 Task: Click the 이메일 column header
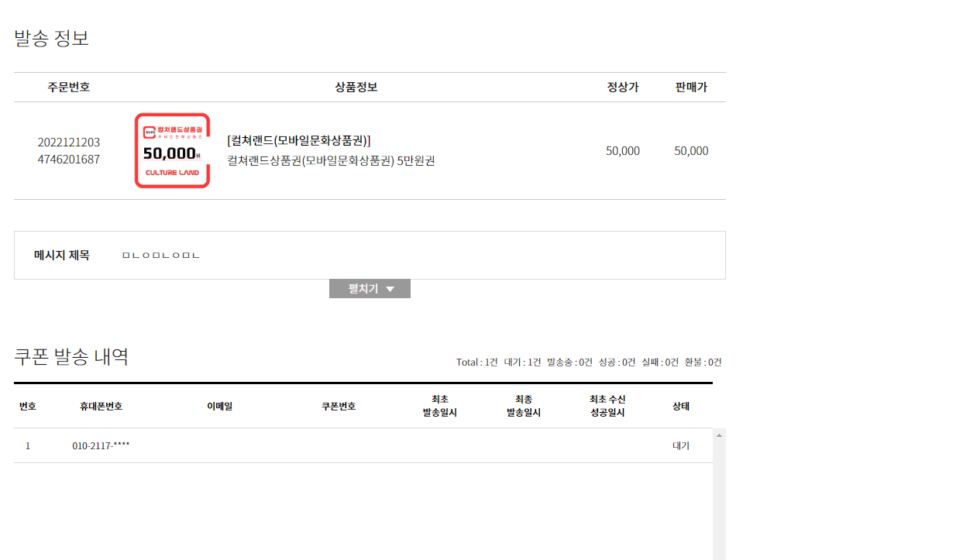[x=219, y=406]
